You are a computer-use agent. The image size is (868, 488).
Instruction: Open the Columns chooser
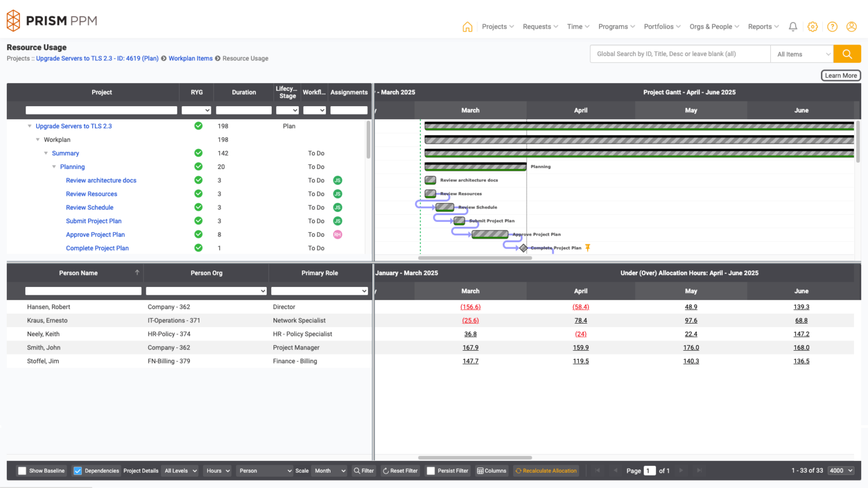[x=492, y=470]
